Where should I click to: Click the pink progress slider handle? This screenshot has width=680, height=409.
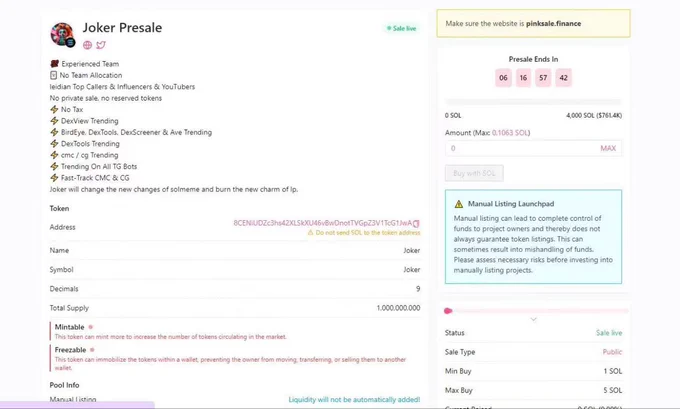click(448, 311)
